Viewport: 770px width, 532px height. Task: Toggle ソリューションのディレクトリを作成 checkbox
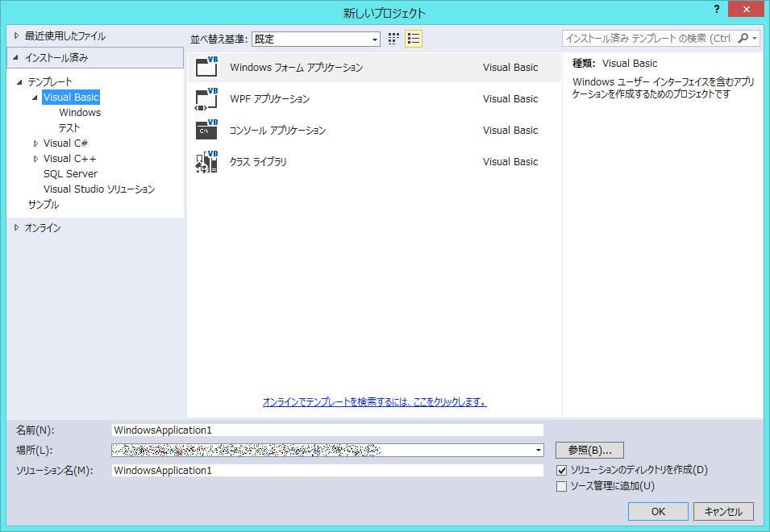pyautogui.click(x=561, y=470)
